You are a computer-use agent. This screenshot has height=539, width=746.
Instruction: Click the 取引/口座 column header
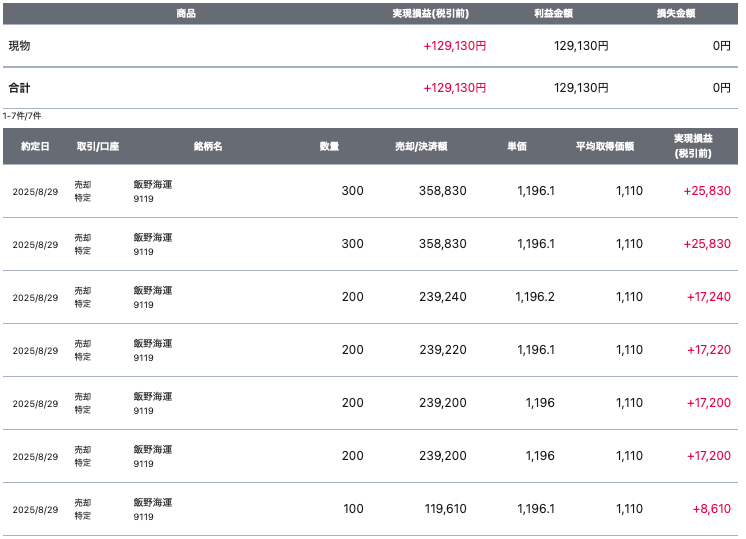pyautogui.click(x=98, y=147)
